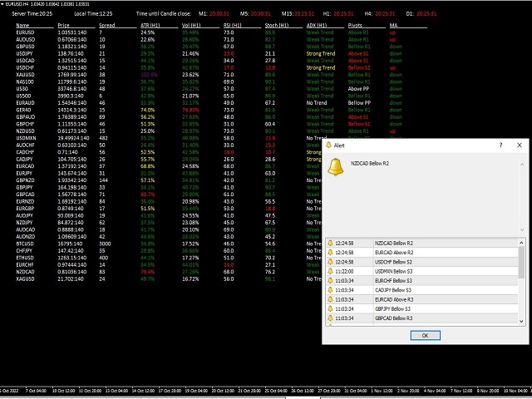This screenshot has width=532, height=399.
Task: Click bell icon beside NZDCAD Bellow R2 row
Action: click(x=330, y=243)
